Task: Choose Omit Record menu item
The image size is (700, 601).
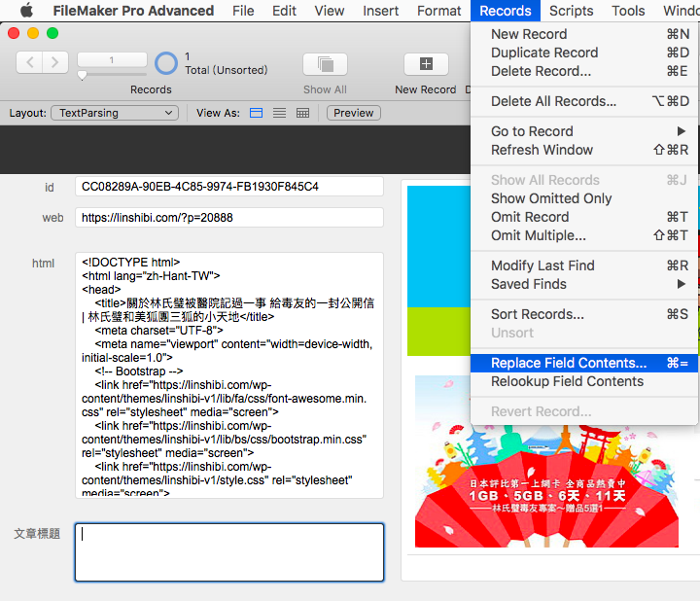Action: [584, 217]
